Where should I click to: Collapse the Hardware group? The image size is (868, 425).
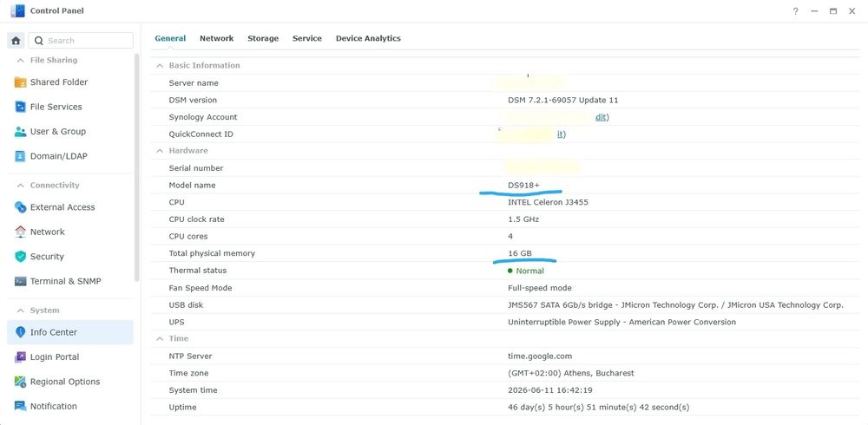click(160, 151)
